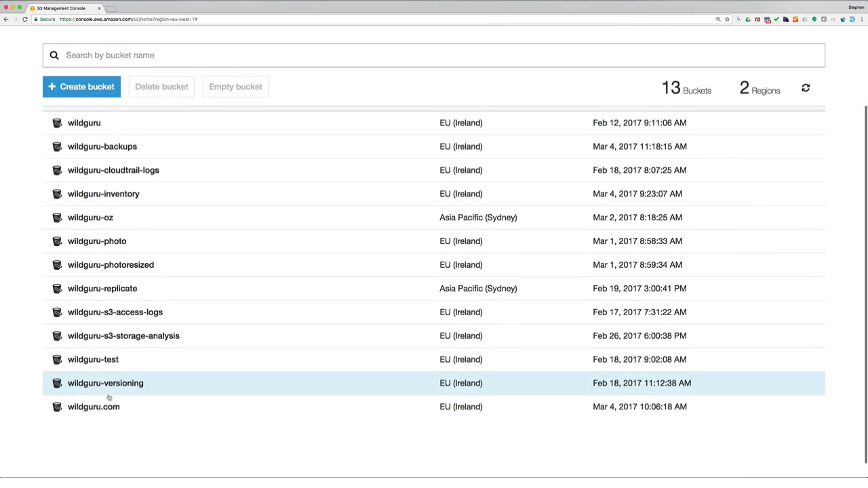
Task: Open the Chrome three-dot menu
Action: click(862, 19)
